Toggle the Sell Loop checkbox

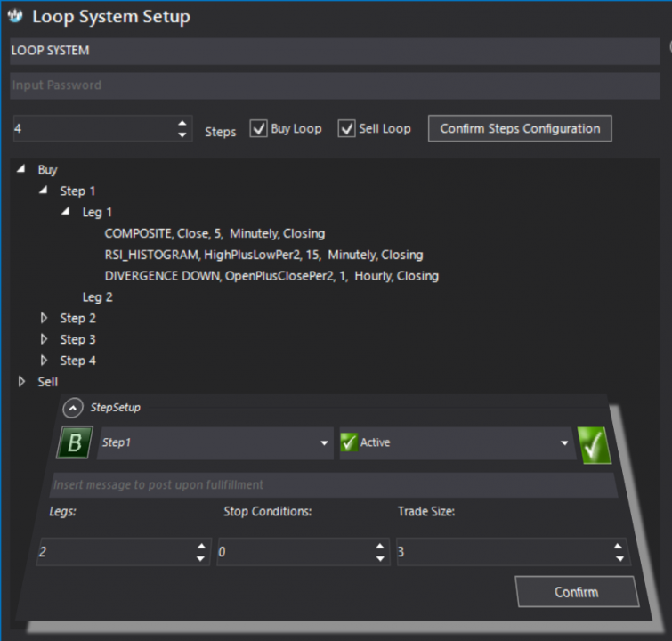346,128
